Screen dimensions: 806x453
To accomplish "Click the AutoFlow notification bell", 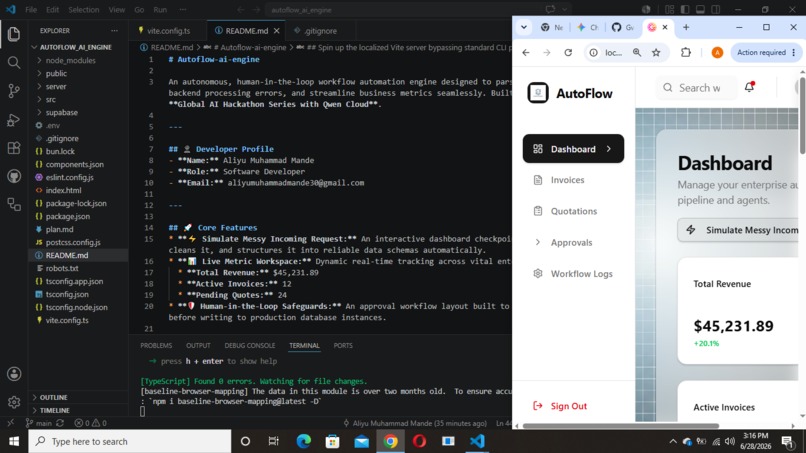I will (749, 87).
